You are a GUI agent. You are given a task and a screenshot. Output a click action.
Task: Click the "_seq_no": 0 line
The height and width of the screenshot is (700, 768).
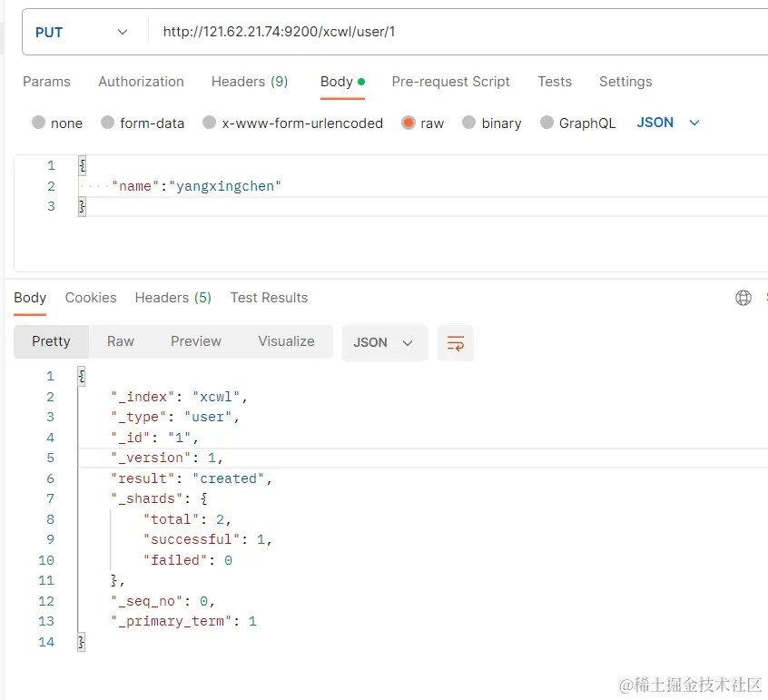click(x=163, y=601)
